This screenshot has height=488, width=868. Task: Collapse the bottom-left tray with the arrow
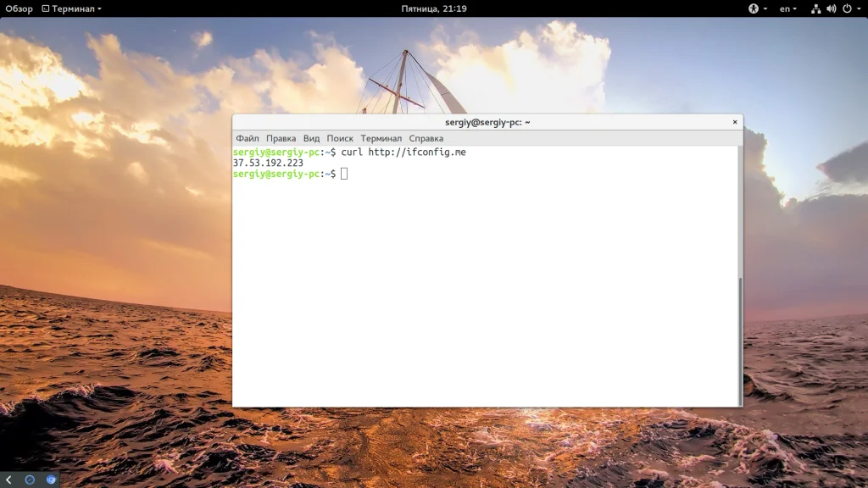pyautogui.click(x=8, y=480)
